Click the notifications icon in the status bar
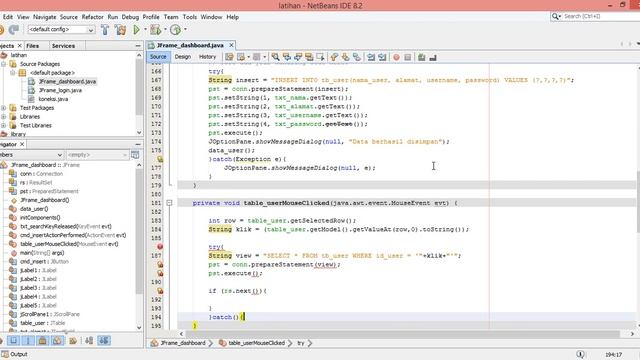This screenshot has height=360, width=640. tap(580, 354)
